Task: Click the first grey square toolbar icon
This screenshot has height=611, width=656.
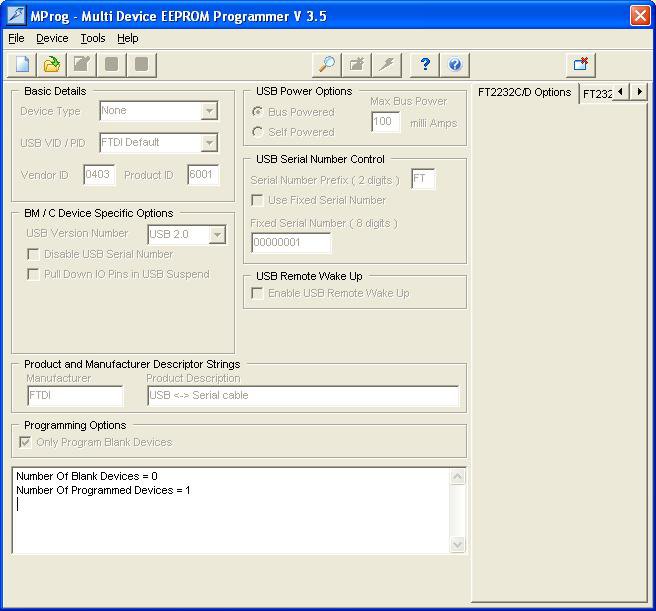Action: pyautogui.click(x=112, y=65)
